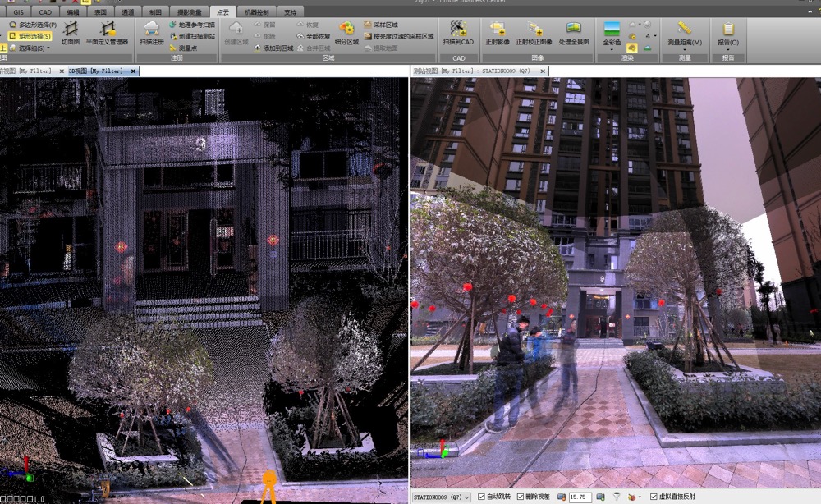Open the 处理全景图 process panorama tool
Viewport: 821px width, 504px height.
[x=574, y=33]
